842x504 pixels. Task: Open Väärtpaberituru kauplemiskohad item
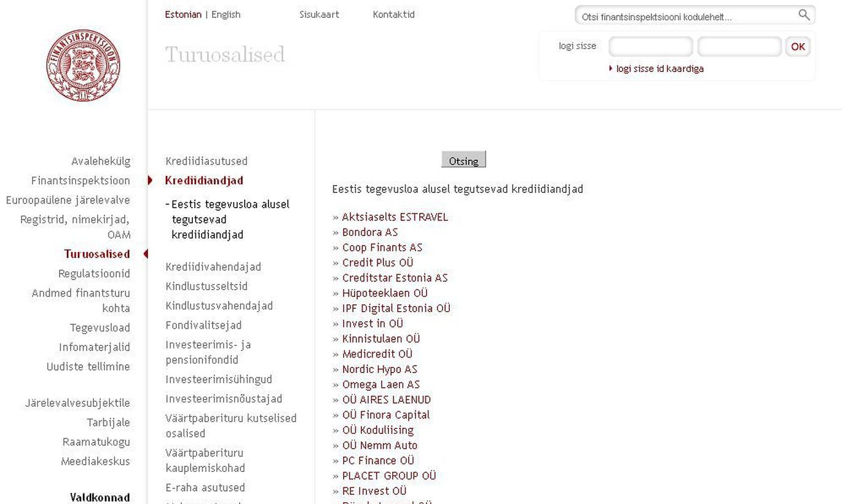click(205, 460)
